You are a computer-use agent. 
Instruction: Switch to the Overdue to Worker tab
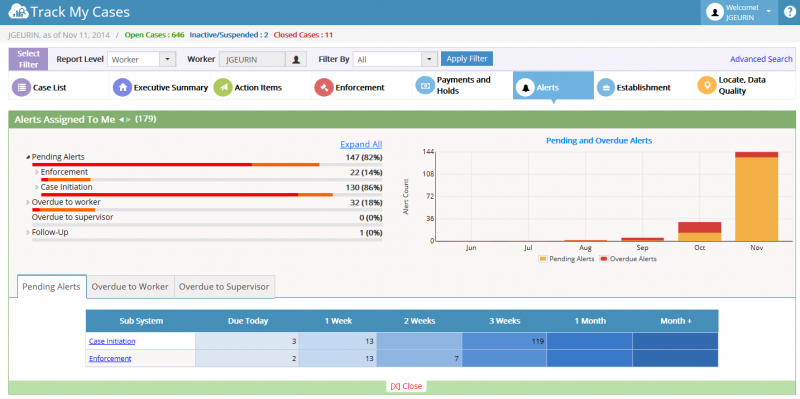pos(130,287)
